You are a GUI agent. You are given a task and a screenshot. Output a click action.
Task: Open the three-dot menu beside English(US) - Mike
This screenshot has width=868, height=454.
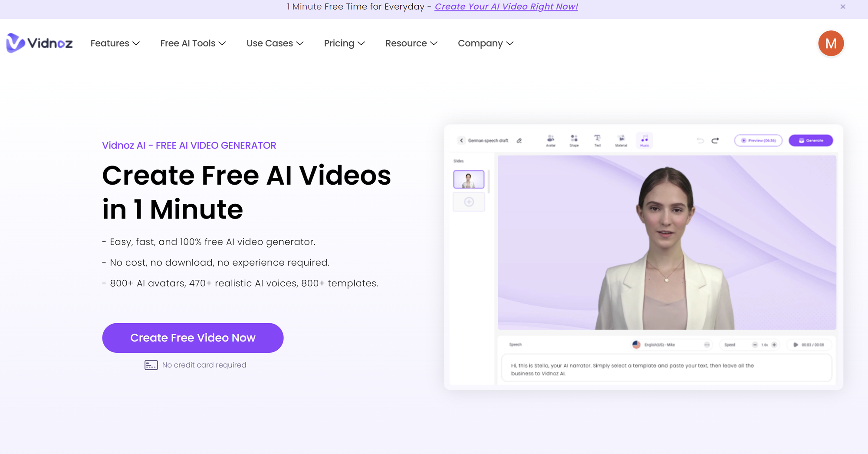click(x=707, y=345)
